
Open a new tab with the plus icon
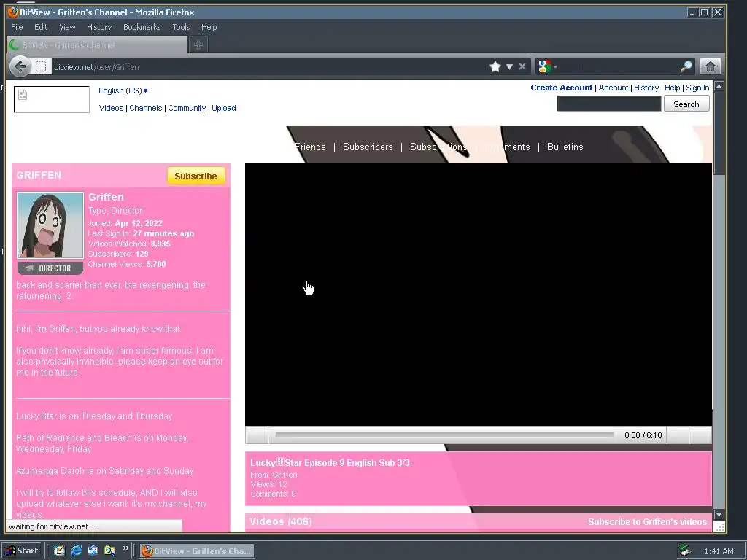click(x=198, y=44)
